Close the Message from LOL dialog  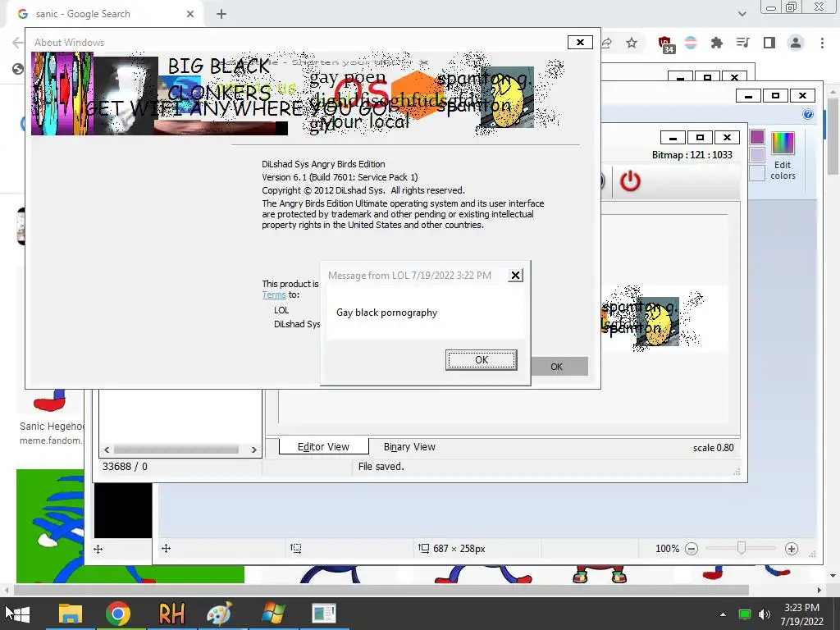(x=515, y=276)
